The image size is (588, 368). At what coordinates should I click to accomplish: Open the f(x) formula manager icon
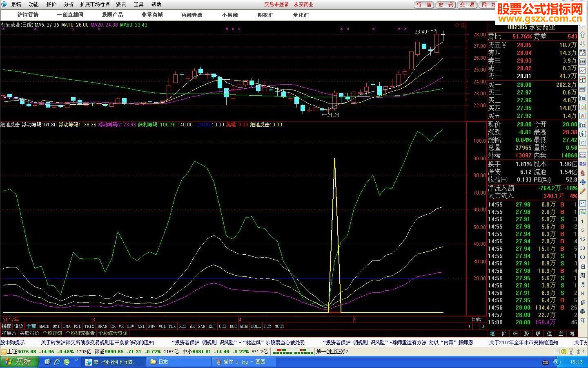[583, 133]
